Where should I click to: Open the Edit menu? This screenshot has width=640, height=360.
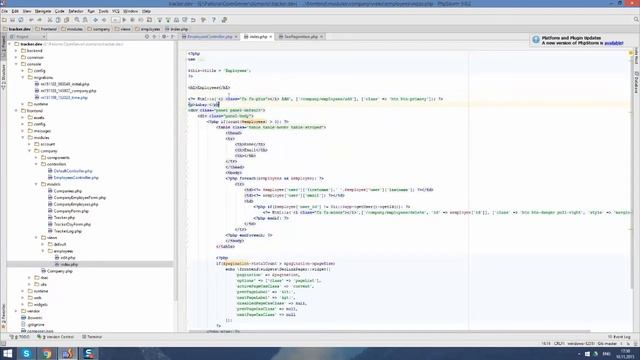click(15, 11)
